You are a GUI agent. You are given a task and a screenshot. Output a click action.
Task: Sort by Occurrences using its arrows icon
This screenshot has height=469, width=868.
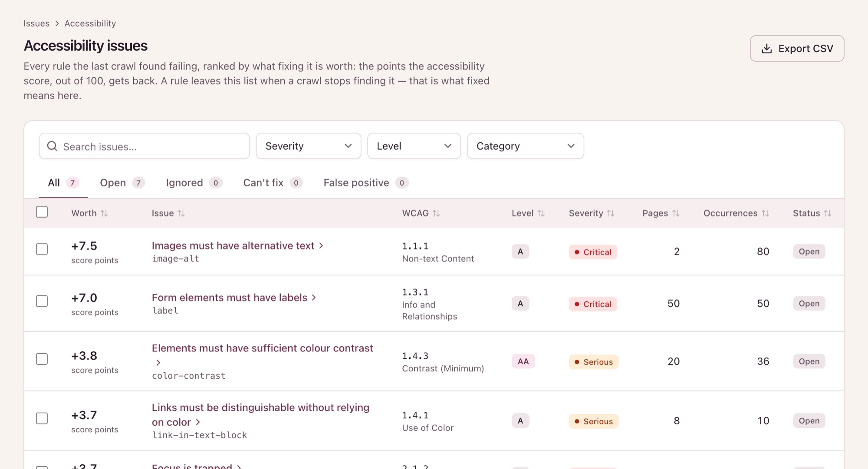(765, 213)
